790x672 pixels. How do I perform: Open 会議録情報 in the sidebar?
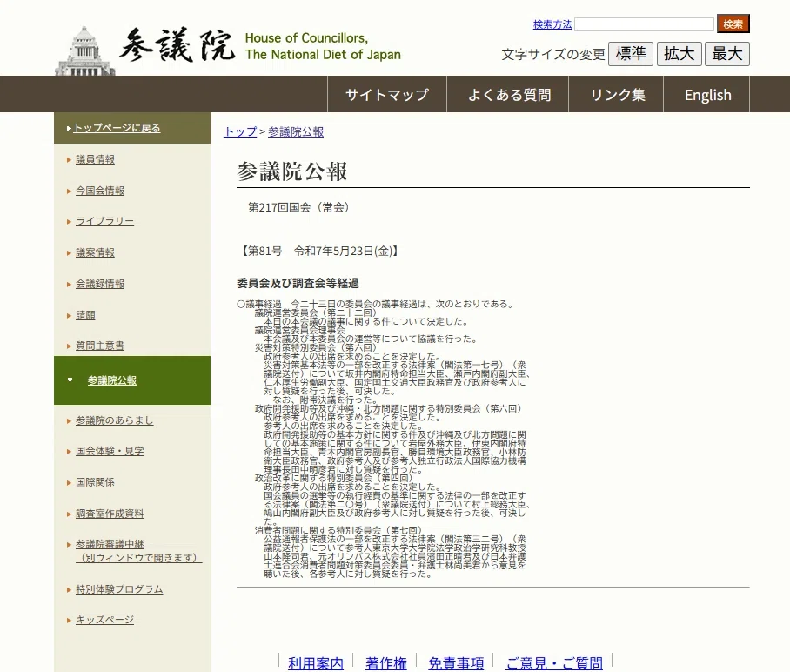(100, 284)
